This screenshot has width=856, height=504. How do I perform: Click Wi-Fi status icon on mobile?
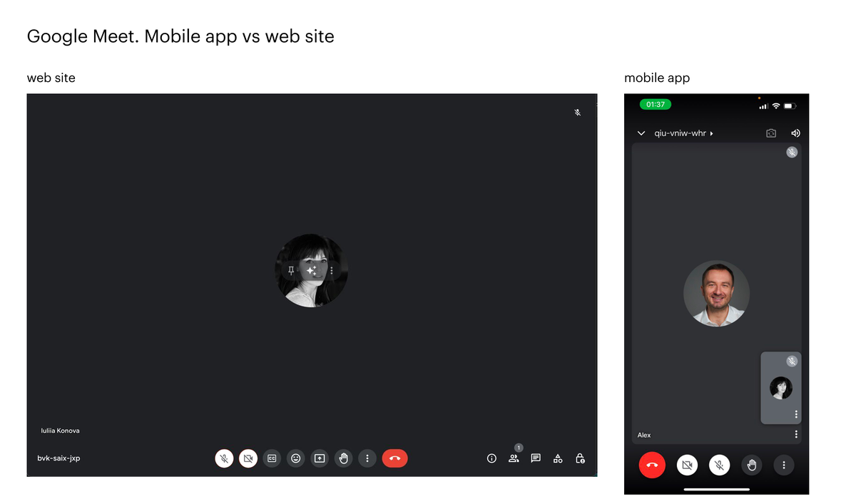(776, 106)
